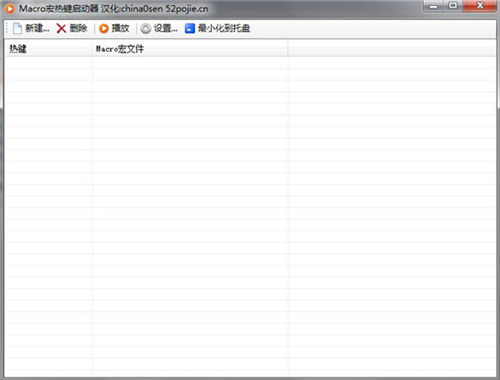
Task: Minimize the window
Action: pyautogui.click(x=434, y=6)
